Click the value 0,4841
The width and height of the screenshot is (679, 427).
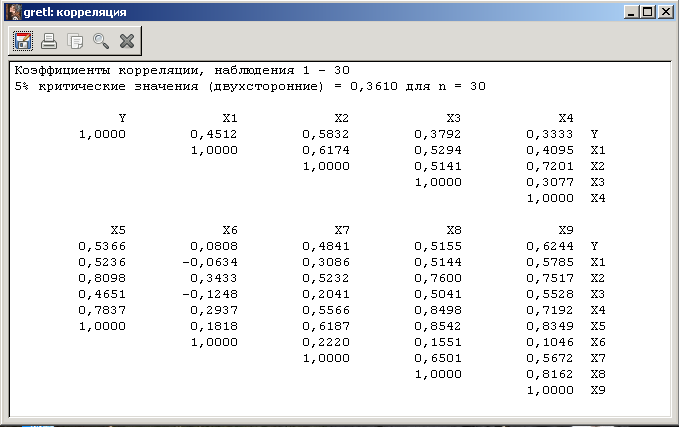326,246
